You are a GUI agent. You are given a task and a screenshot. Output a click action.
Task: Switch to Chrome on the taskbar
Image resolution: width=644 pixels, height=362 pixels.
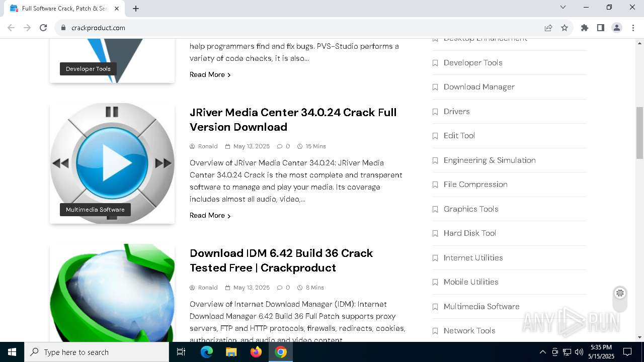(281, 352)
